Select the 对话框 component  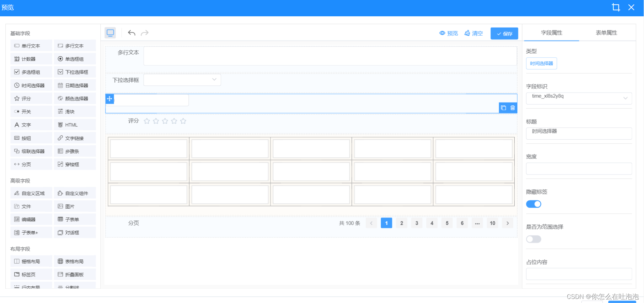(75, 233)
